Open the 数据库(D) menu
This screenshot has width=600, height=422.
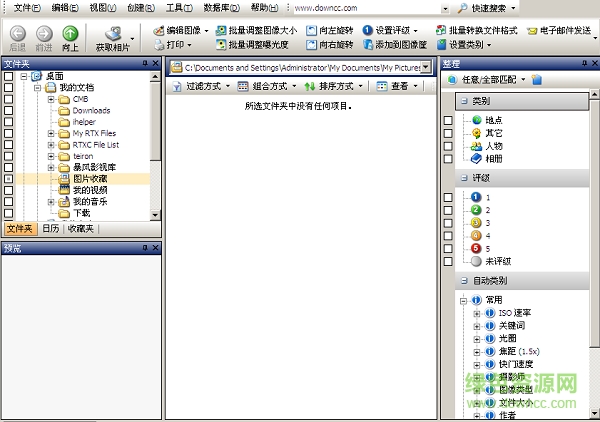pos(222,8)
